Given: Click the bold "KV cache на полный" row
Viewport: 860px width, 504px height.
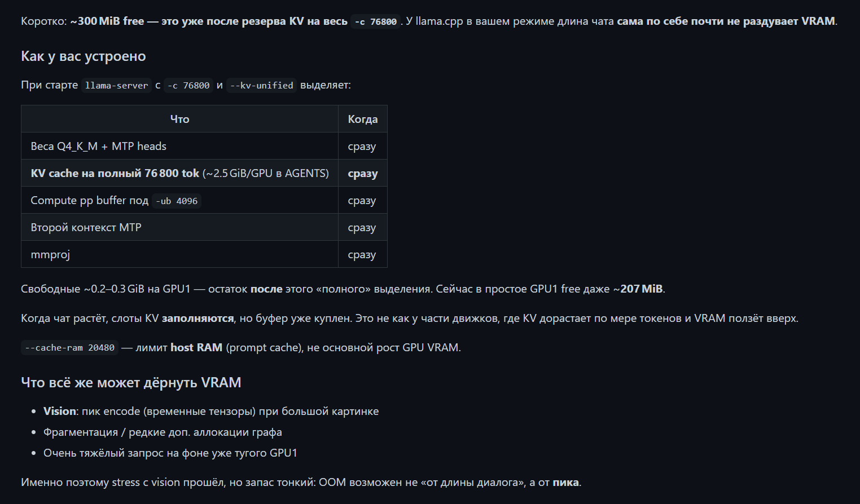Looking at the screenshot, I should 204,173.
